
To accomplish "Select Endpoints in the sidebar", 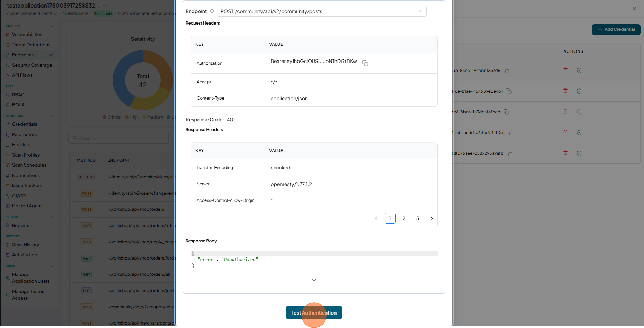I will tap(23, 55).
